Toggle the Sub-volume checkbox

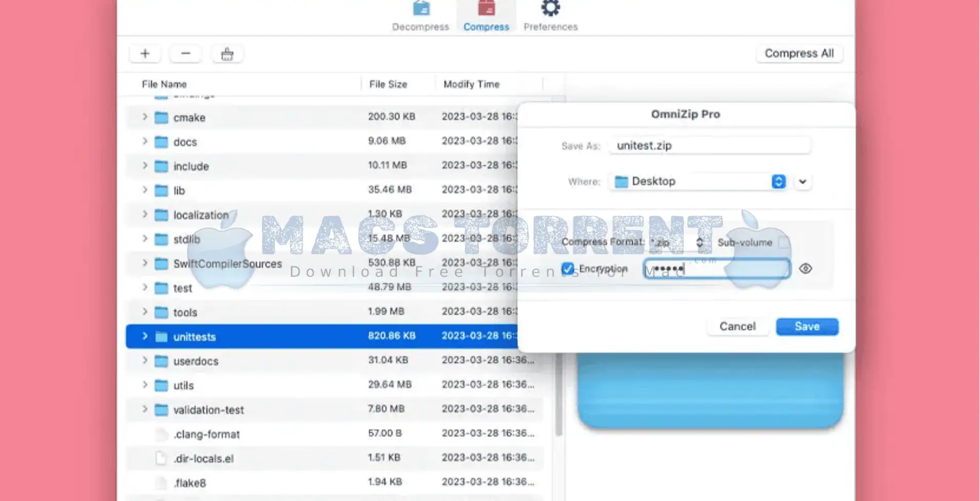coord(784,242)
